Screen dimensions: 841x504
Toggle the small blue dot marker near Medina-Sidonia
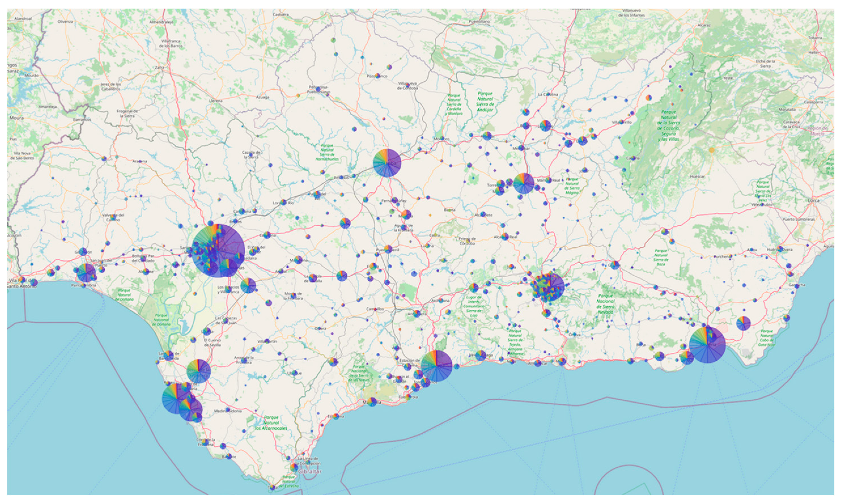pos(228,410)
